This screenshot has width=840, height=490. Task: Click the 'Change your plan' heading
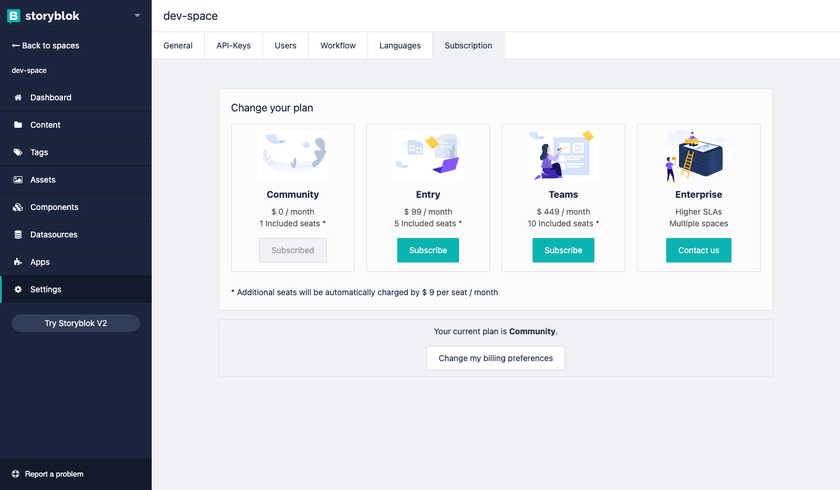click(x=272, y=108)
